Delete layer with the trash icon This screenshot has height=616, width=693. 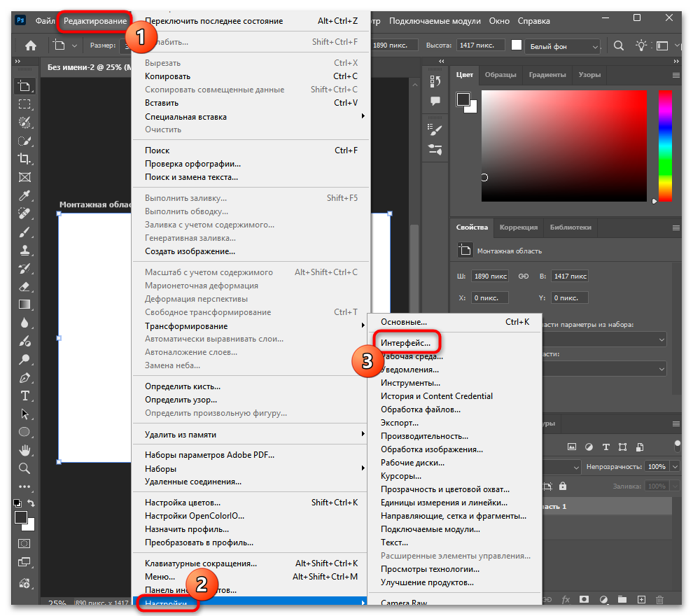(659, 600)
